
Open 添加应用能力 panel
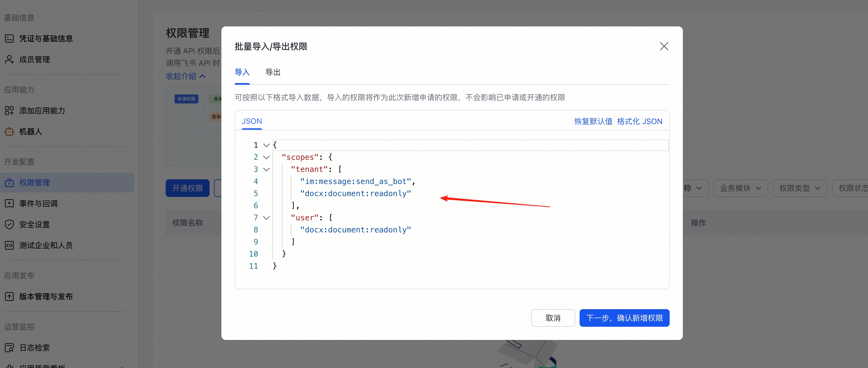(x=42, y=111)
